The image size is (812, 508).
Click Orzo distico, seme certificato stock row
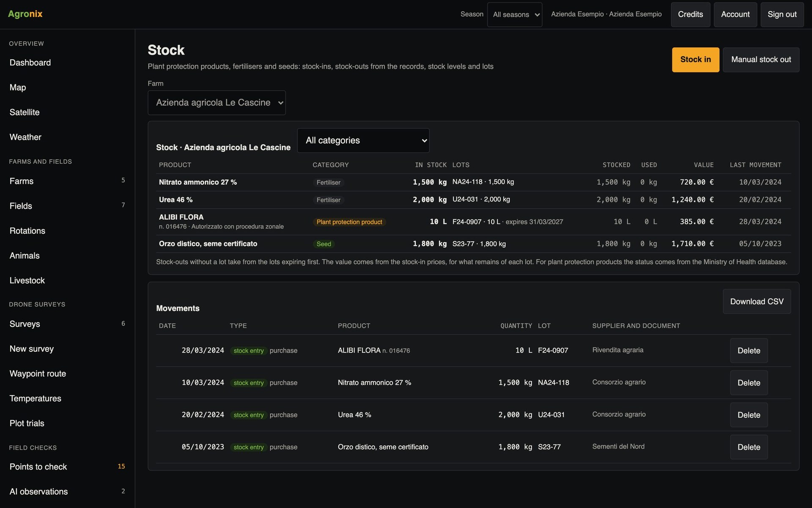click(473, 244)
